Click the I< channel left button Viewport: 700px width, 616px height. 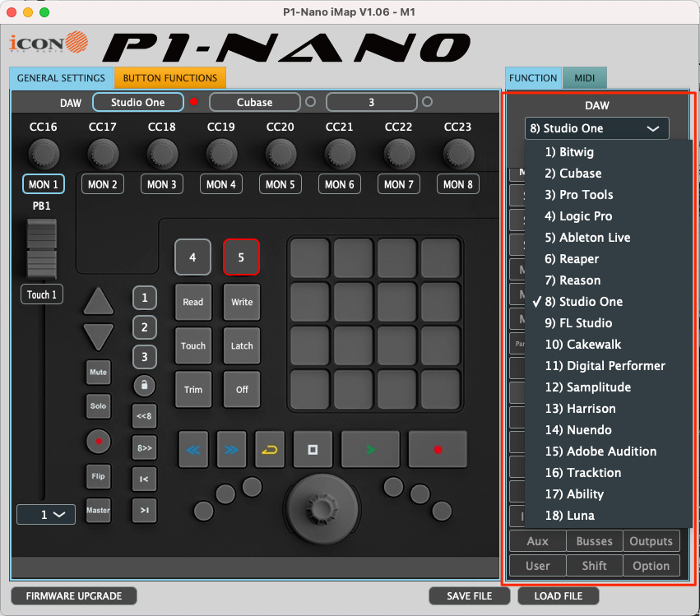[x=144, y=479]
